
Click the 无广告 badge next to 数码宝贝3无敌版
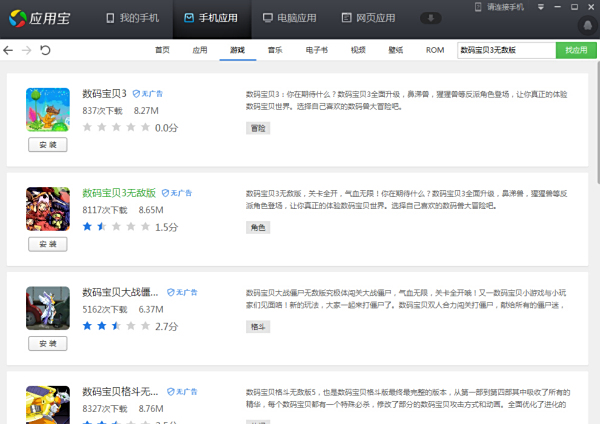177,193
